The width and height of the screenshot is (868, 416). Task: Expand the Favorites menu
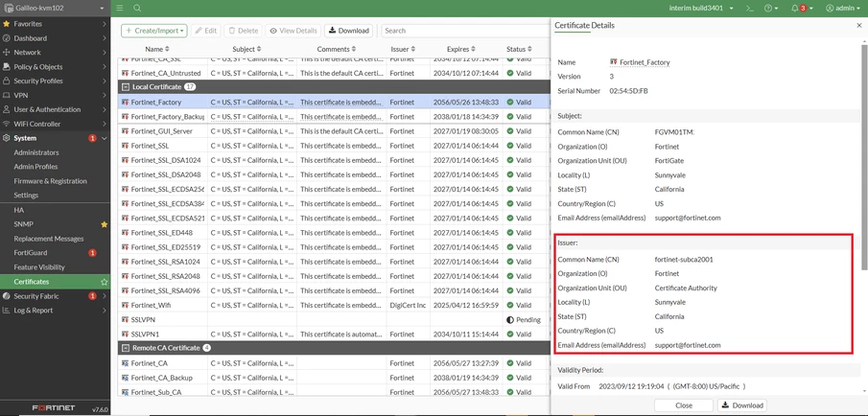tap(55, 24)
